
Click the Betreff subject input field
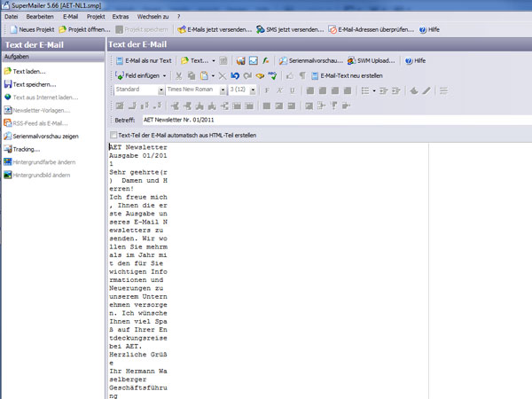(337, 120)
